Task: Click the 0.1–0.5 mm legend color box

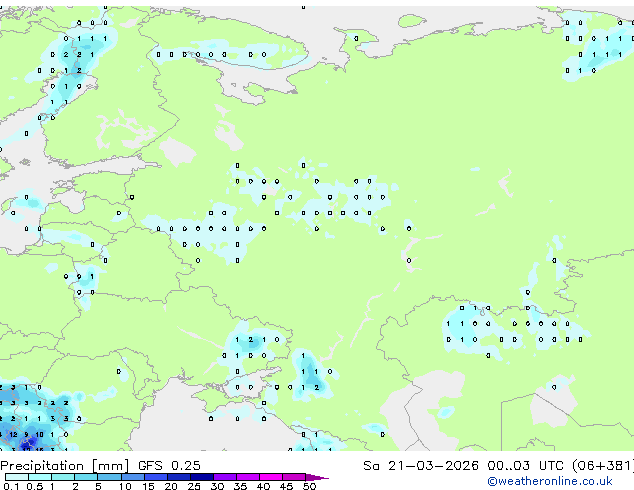Action: click(17, 477)
